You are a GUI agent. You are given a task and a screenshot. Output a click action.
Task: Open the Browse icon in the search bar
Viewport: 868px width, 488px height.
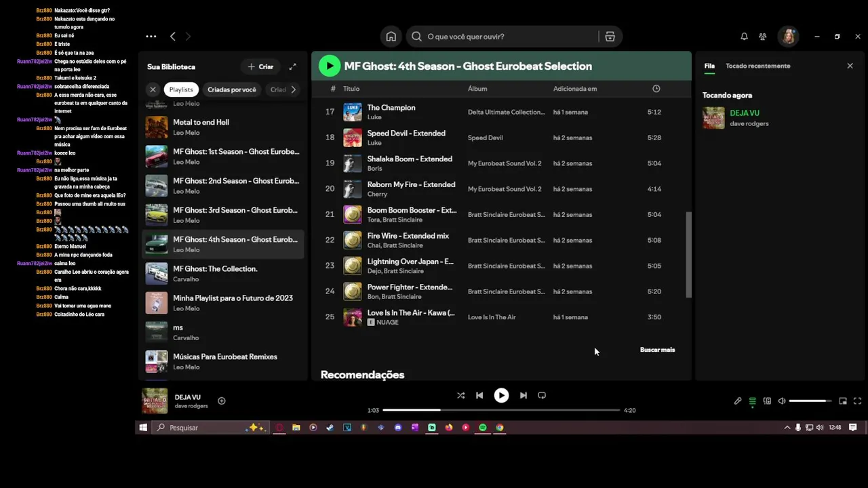[610, 37]
